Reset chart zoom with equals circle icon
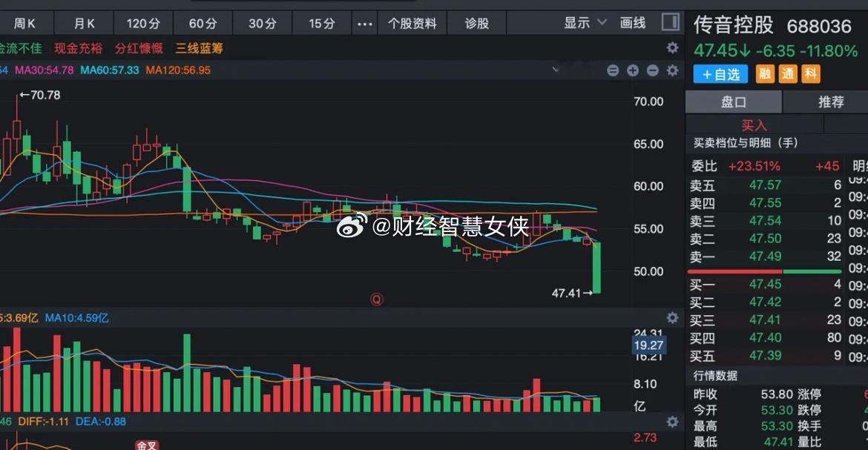 (613, 70)
